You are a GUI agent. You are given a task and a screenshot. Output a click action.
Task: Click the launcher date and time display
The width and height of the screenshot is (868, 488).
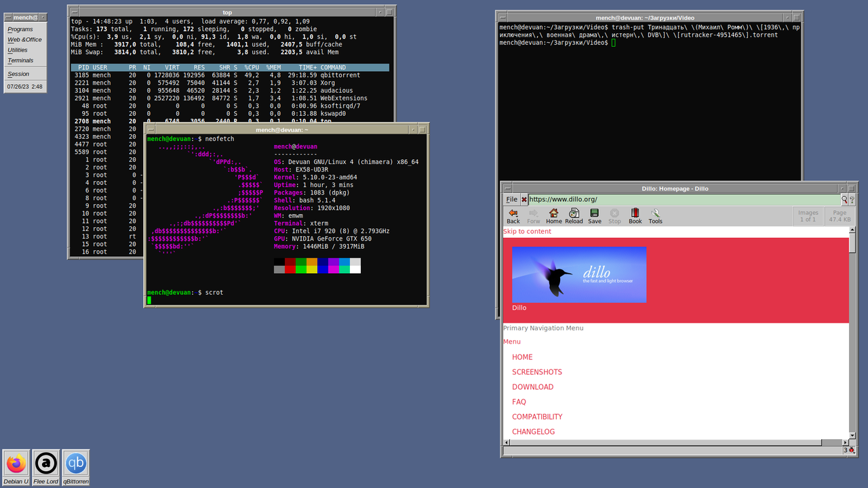[25, 87]
